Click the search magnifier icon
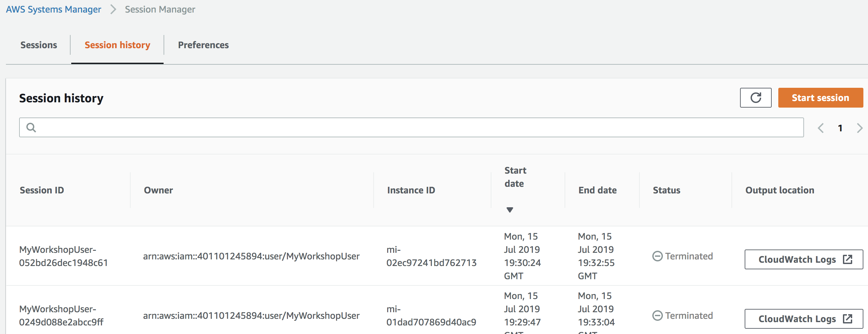 (31, 127)
